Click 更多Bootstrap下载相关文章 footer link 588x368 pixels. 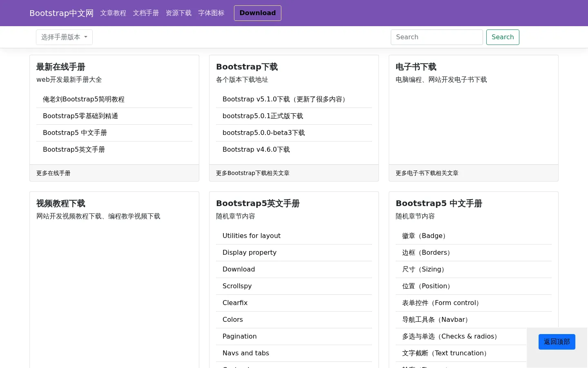(x=253, y=173)
